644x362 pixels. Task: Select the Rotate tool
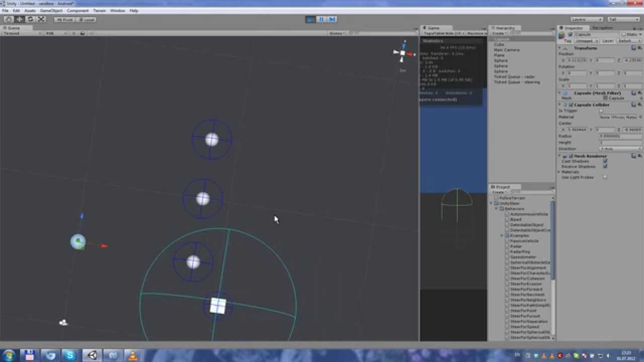click(30, 19)
